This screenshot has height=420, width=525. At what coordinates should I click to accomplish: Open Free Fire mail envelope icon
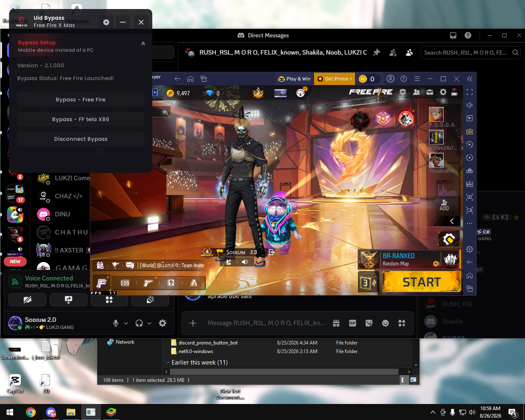(x=430, y=92)
